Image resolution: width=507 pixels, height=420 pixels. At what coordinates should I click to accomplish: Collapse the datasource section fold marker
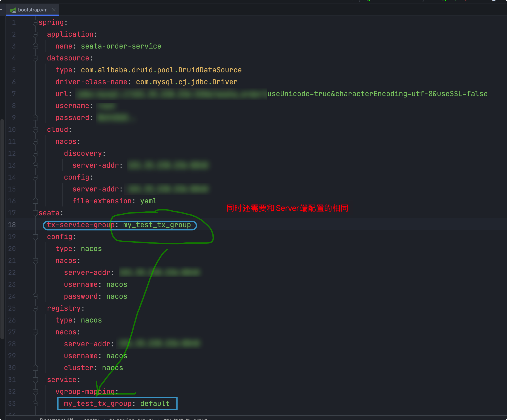tap(35, 58)
